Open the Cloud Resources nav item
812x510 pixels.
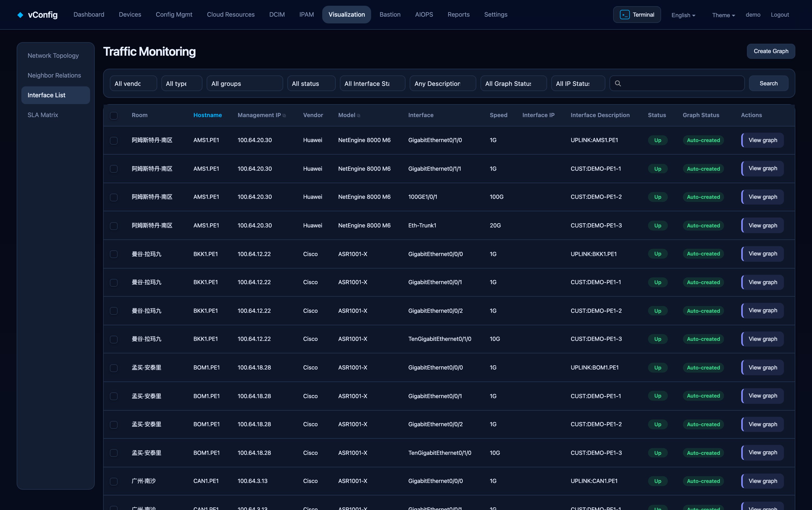(x=231, y=15)
